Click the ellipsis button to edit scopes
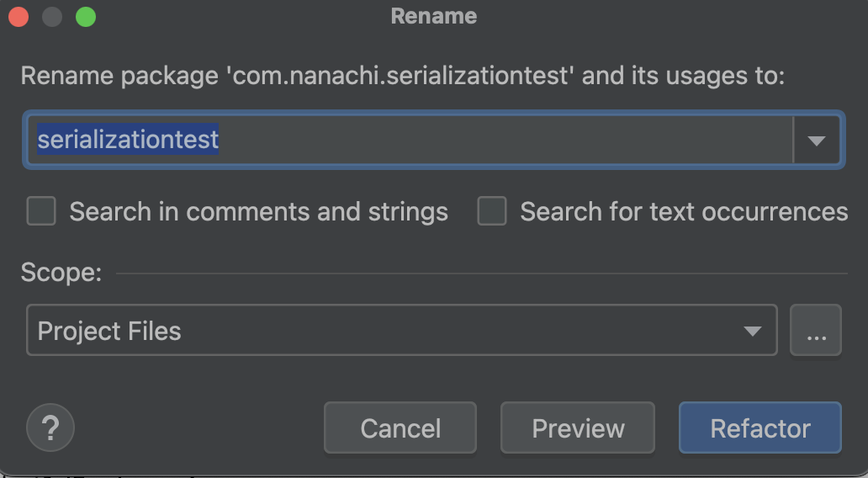Viewport: 868px width, 478px height. pyautogui.click(x=816, y=330)
